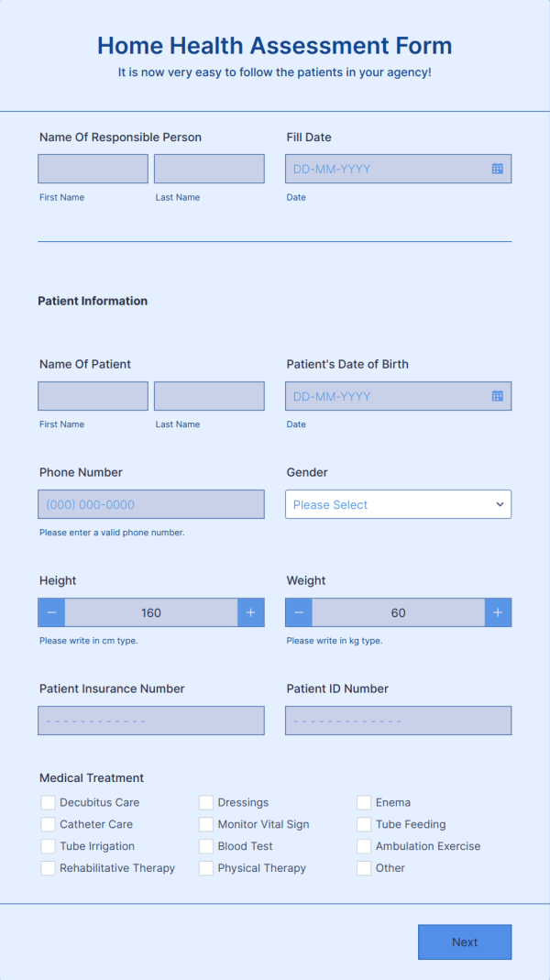Increase the Weight value
The height and width of the screenshot is (980, 550).
pyautogui.click(x=498, y=611)
